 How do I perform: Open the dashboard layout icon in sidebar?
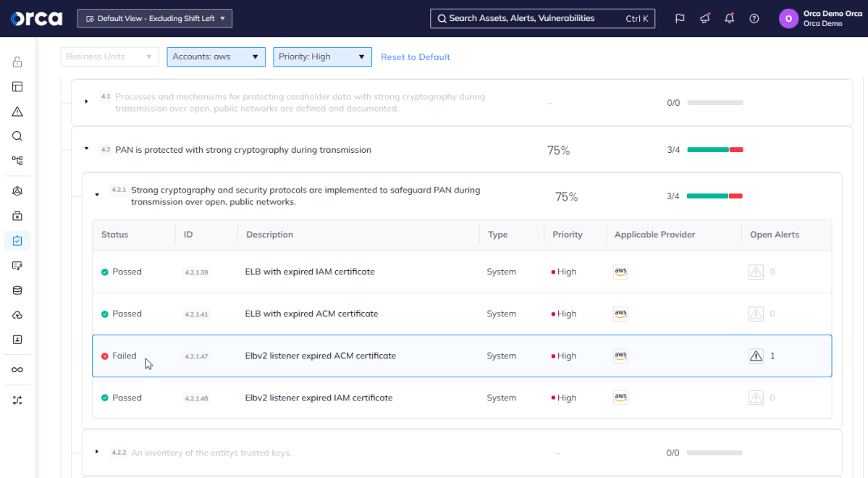point(17,87)
